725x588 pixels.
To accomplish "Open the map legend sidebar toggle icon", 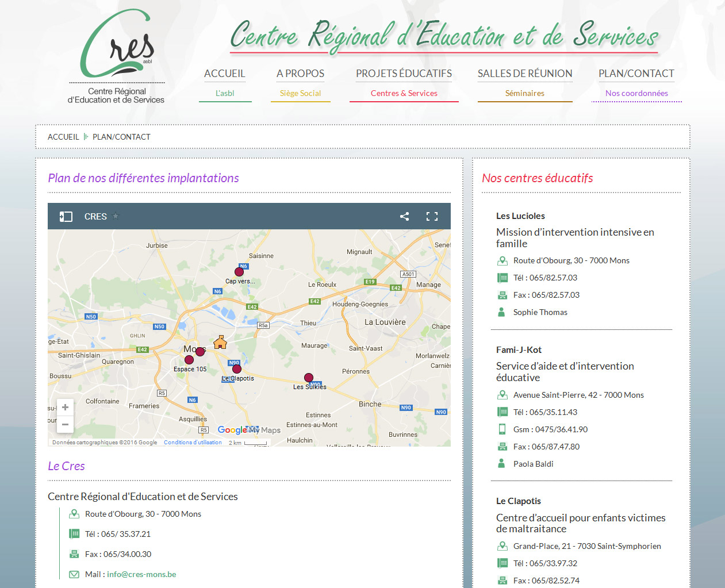I will (66, 217).
